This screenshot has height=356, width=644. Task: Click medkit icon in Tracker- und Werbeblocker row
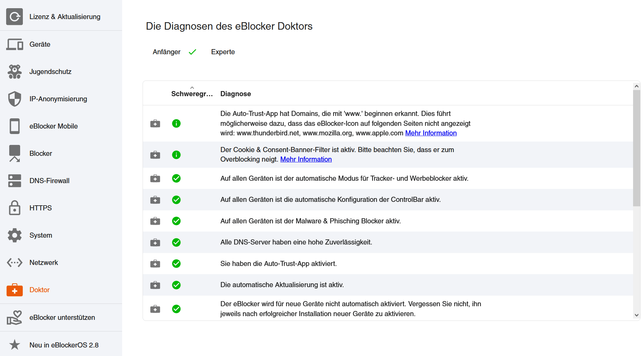click(x=155, y=178)
